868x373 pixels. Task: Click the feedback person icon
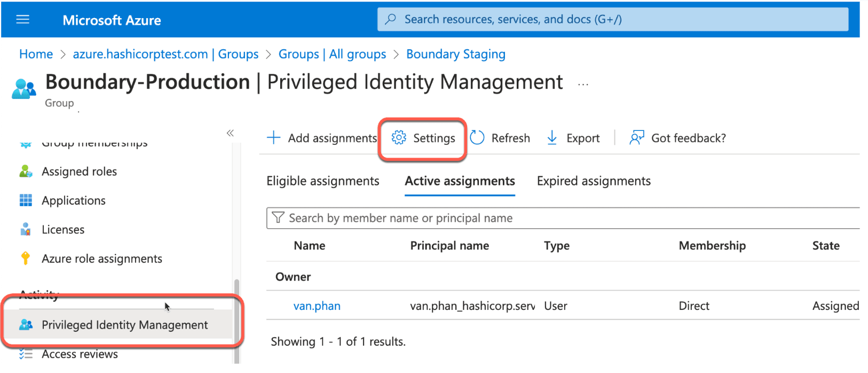[x=636, y=138]
